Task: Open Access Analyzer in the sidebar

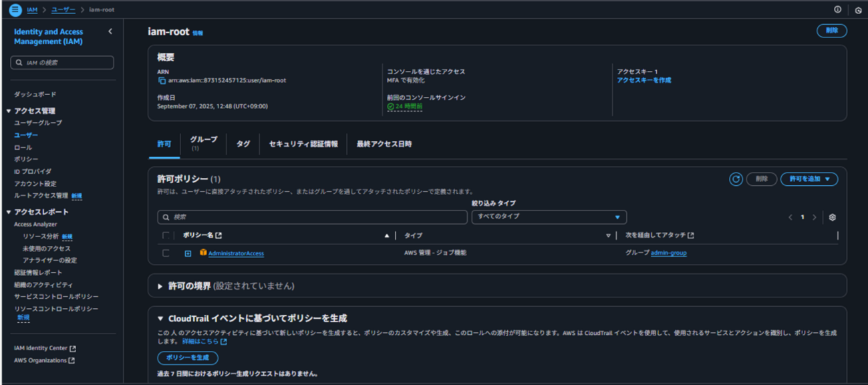Action: tap(35, 225)
